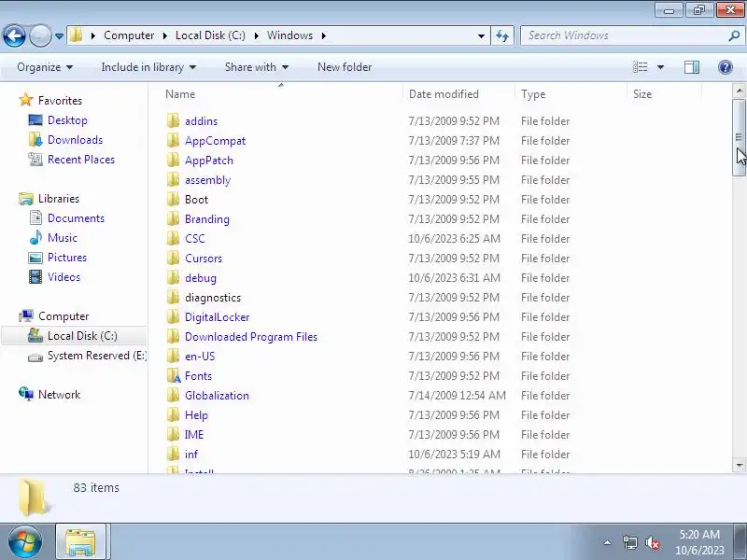747x560 pixels.
Task: Open the Include in library menu
Action: [148, 67]
